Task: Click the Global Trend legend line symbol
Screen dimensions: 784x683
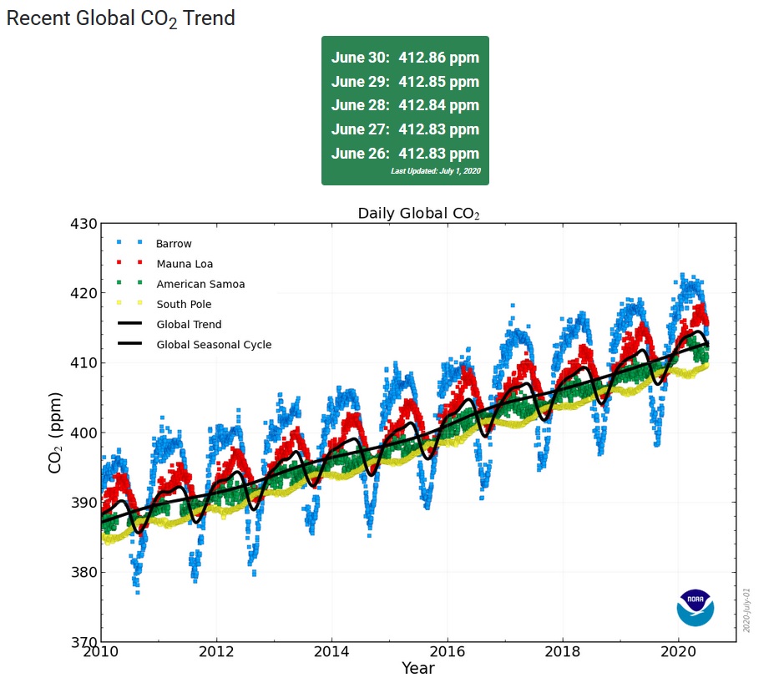Action: pos(135,324)
